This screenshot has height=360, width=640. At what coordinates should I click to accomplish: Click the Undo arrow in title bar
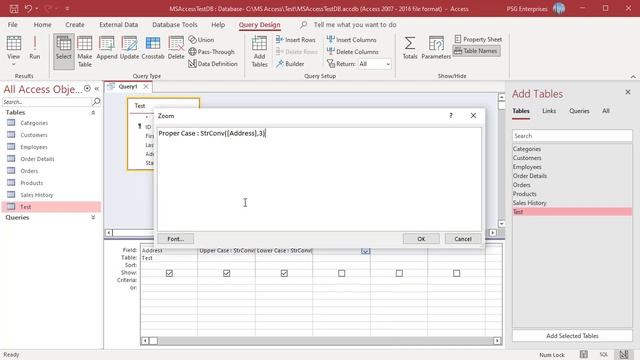pos(28,8)
